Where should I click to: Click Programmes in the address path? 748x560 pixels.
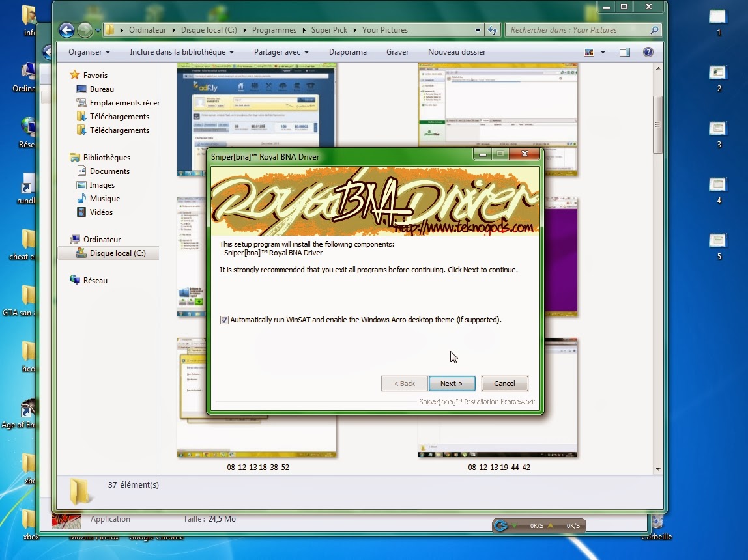(x=274, y=29)
